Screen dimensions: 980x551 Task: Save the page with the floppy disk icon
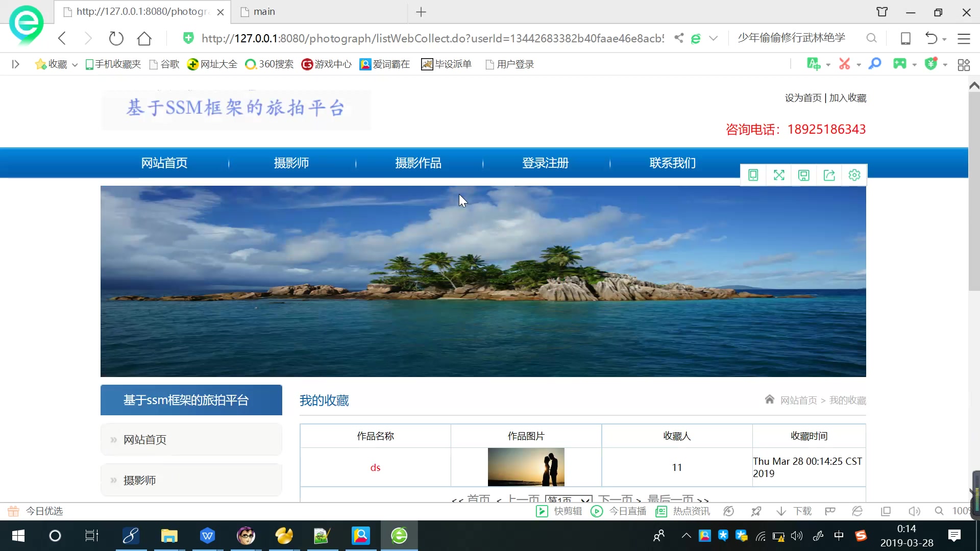point(804,175)
